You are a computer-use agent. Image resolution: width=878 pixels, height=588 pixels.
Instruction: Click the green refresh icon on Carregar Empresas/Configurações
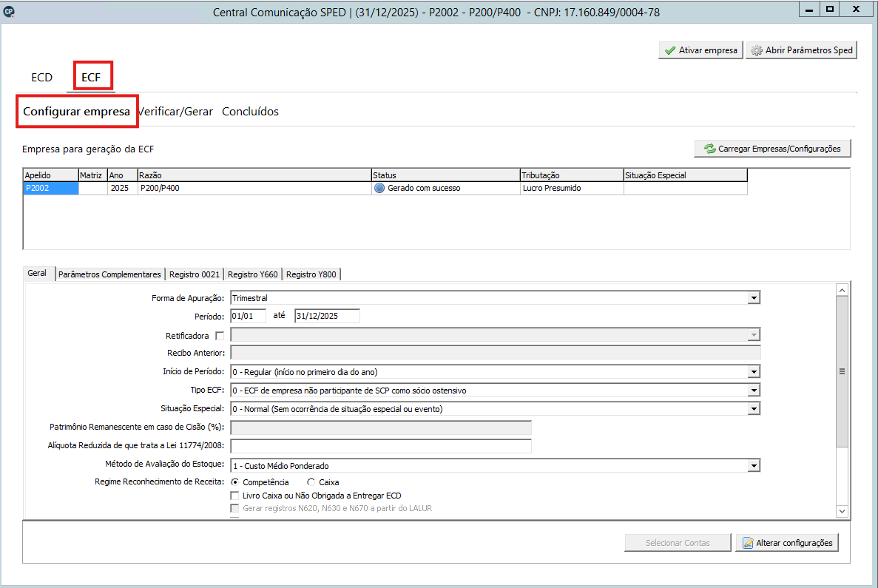710,149
